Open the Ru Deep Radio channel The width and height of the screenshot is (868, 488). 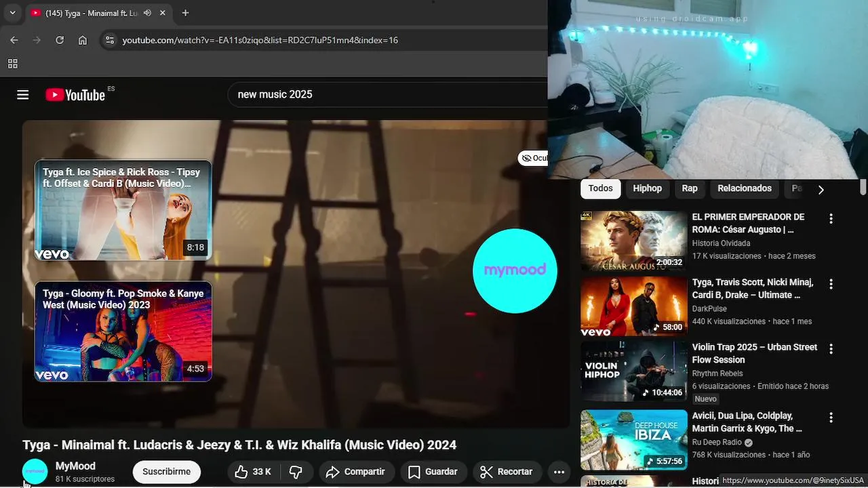pos(717,443)
